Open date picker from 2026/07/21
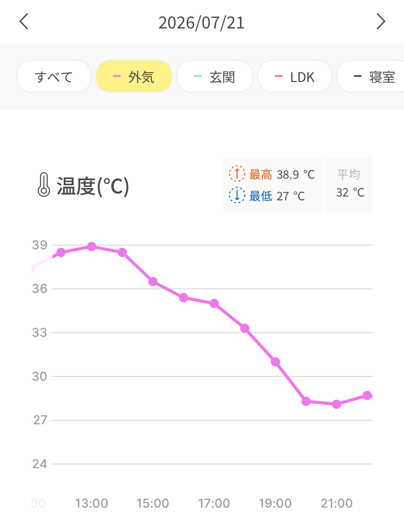The width and height of the screenshot is (404, 532). click(201, 23)
